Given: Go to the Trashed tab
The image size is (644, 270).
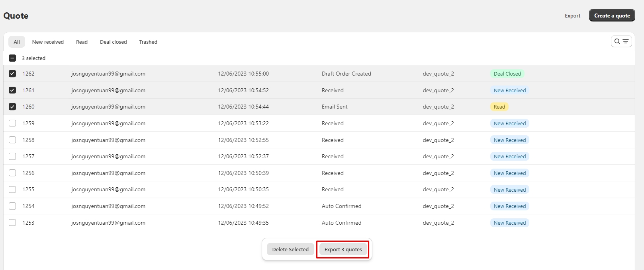Looking at the screenshot, I should [148, 42].
